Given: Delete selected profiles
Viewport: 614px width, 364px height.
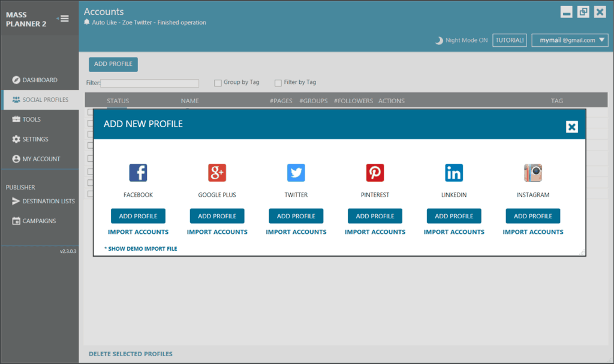Looking at the screenshot, I should [131, 354].
